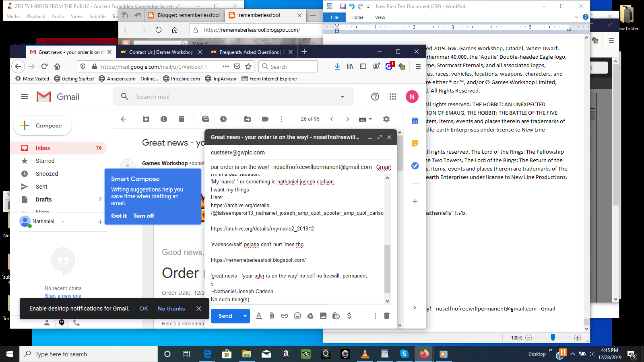Click the Archive icon in Gmail toolbar
The height and width of the screenshot is (362, 644).
146,119
